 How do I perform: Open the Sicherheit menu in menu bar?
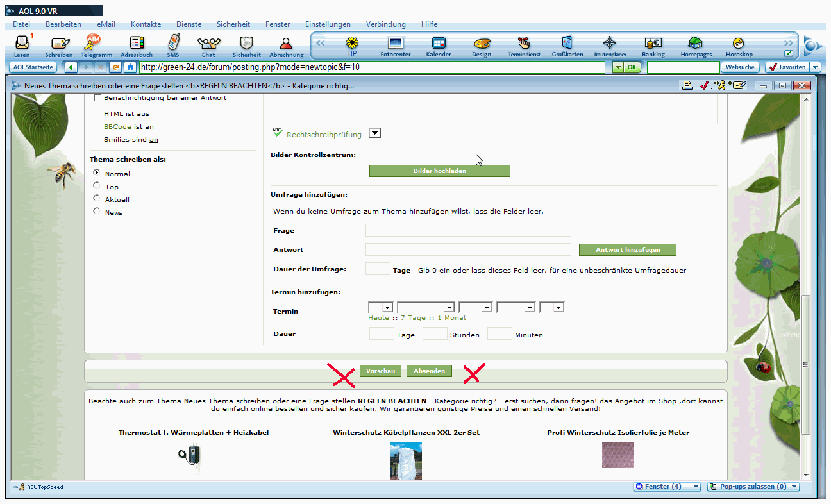pos(233,24)
